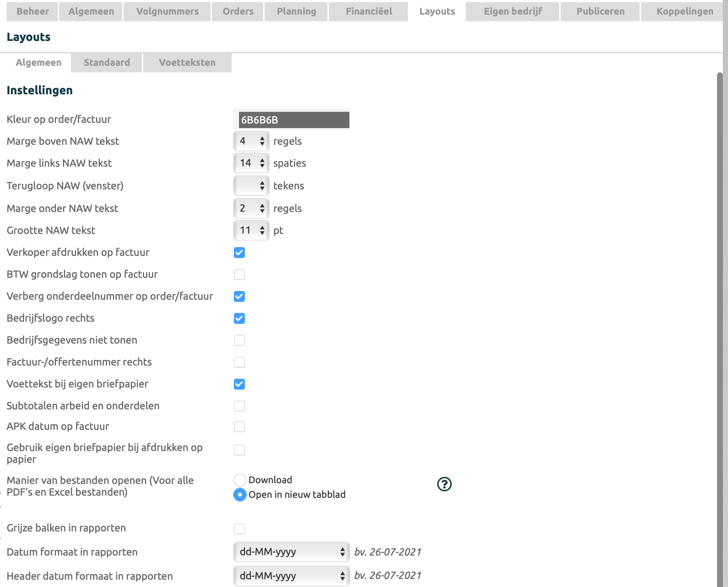Select the Download radio option
The image size is (728, 587).
click(x=240, y=480)
